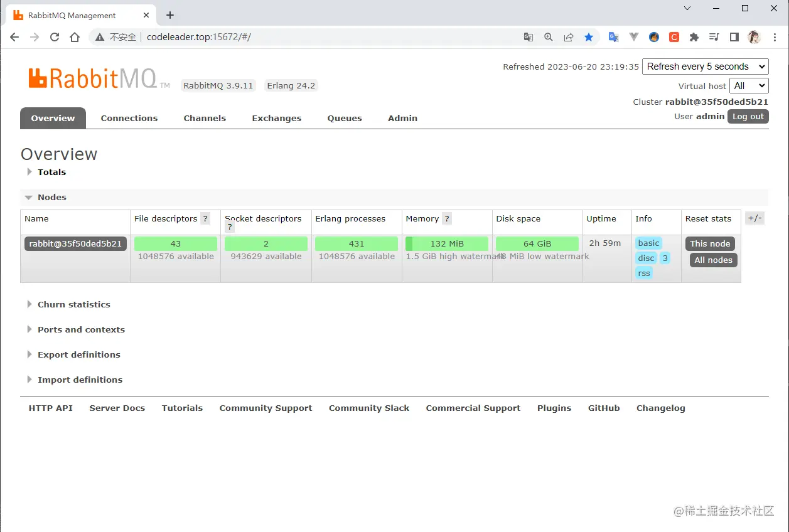
Task: Click the share page icon
Action: [x=569, y=37]
